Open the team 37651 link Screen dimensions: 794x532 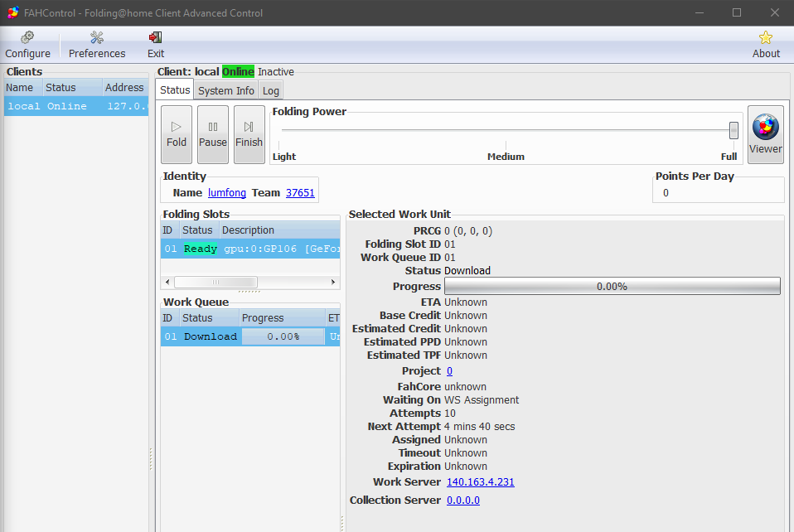(x=300, y=193)
